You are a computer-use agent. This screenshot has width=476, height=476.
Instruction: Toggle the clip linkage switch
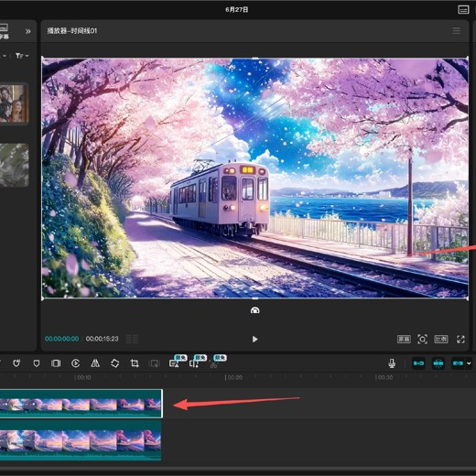458,363
